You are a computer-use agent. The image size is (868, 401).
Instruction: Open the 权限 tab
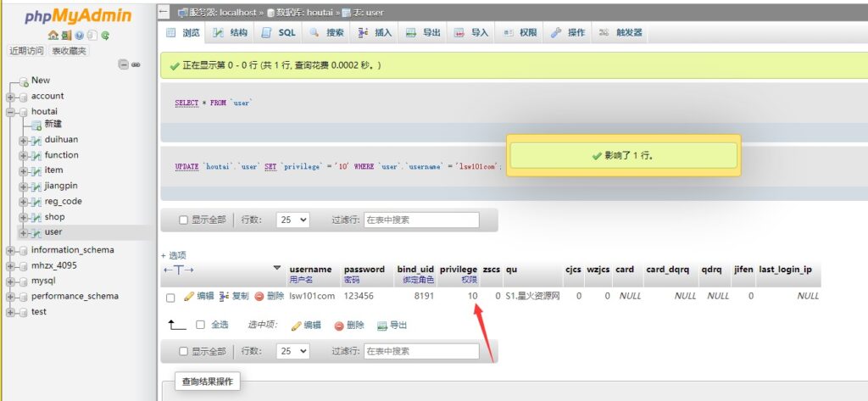pyautogui.click(x=520, y=33)
